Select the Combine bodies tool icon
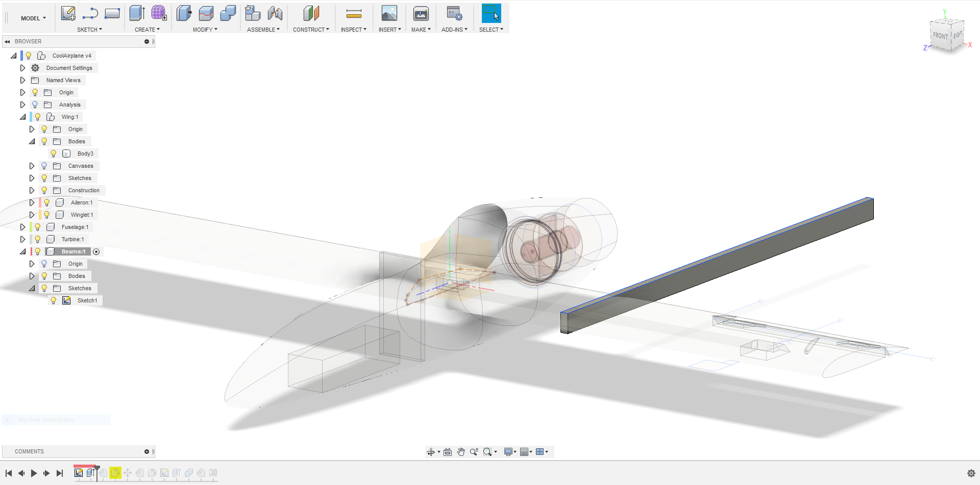The height and width of the screenshot is (485, 980). pos(228,13)
